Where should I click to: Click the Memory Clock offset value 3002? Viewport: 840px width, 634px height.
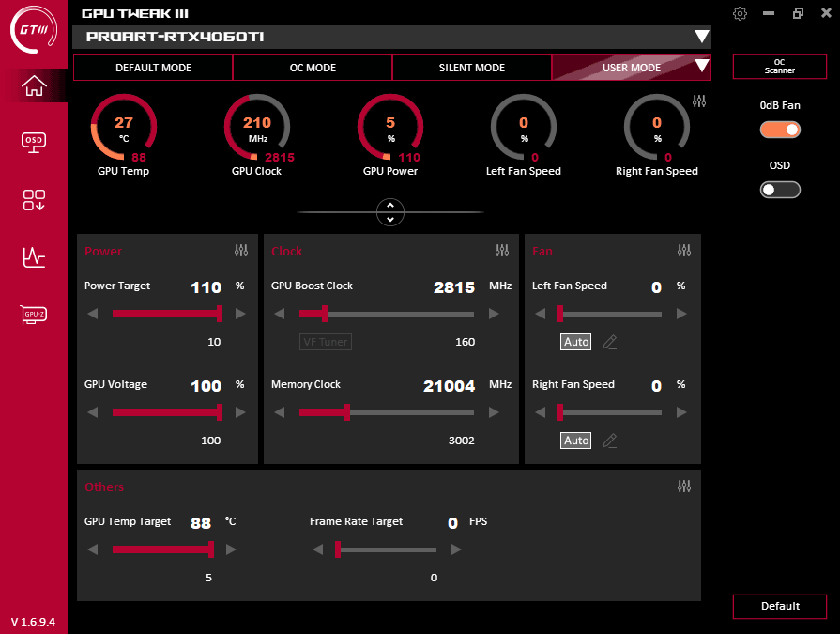click(x=461, y=441)
